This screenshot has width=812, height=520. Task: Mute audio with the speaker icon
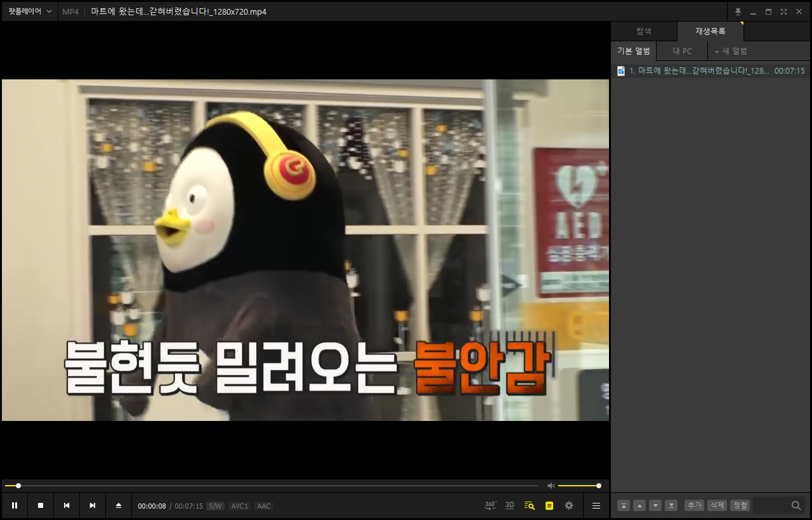pos(551,486)
